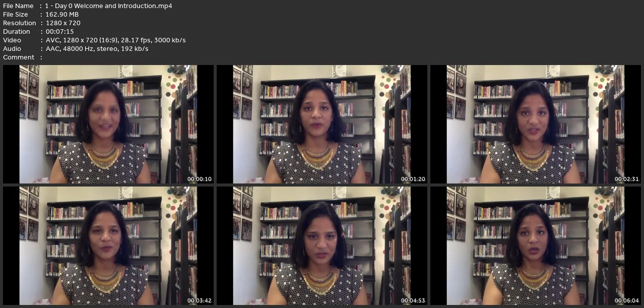Select the thumbnail at 00:06:04
This screenshot has height=308, width=644.
[535, 245]
